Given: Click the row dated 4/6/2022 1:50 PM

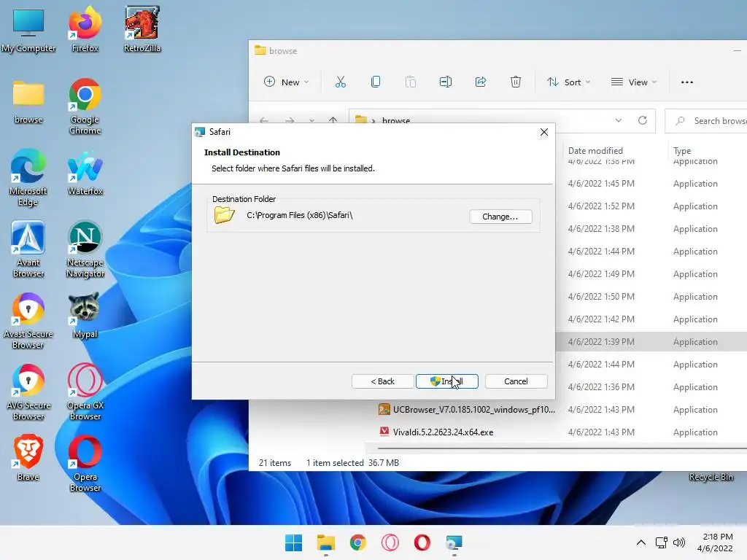Looking at the screenshot, I should tap(651, 296).
